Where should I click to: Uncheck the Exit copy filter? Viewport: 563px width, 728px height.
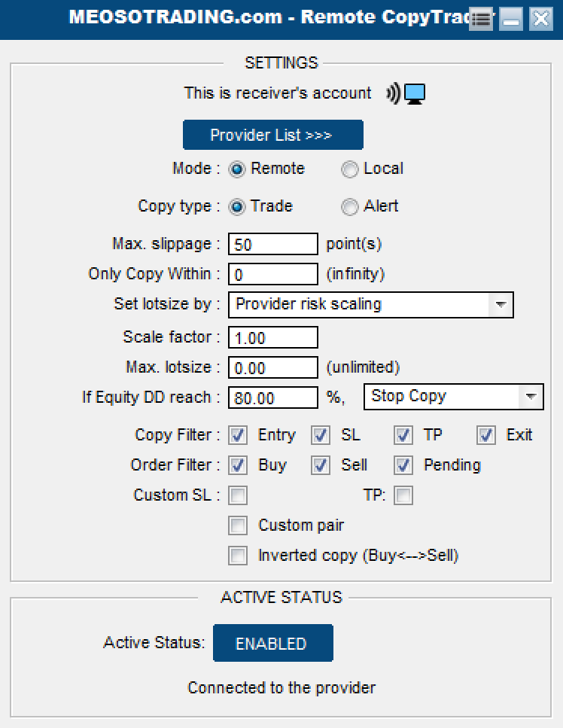click(486, 435)
